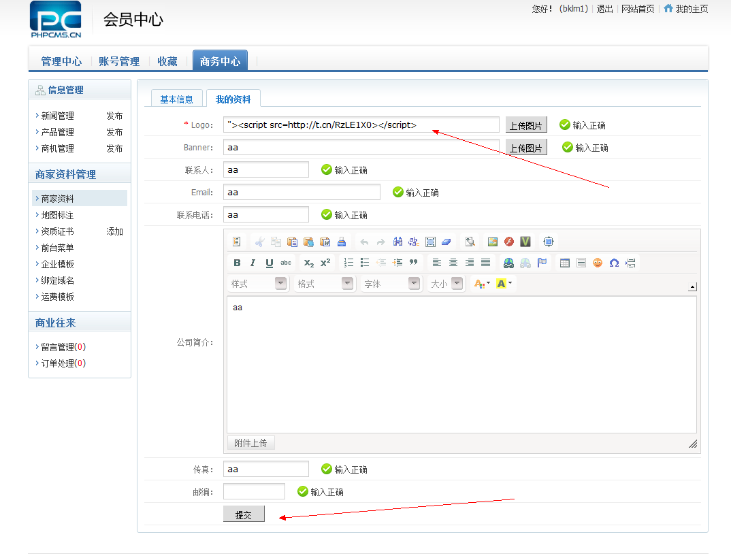Select the 商务中心 tab
Viewport: 731px width, 560px height.
tap(220, 61)
